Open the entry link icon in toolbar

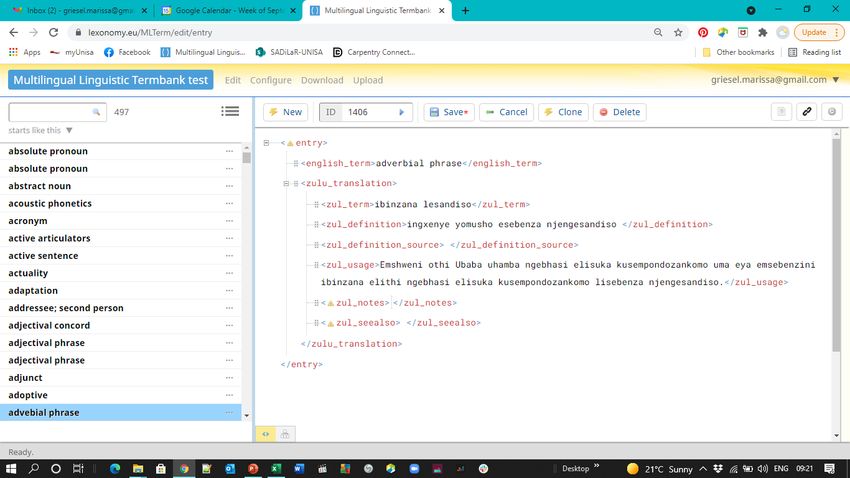coord(807,112)
